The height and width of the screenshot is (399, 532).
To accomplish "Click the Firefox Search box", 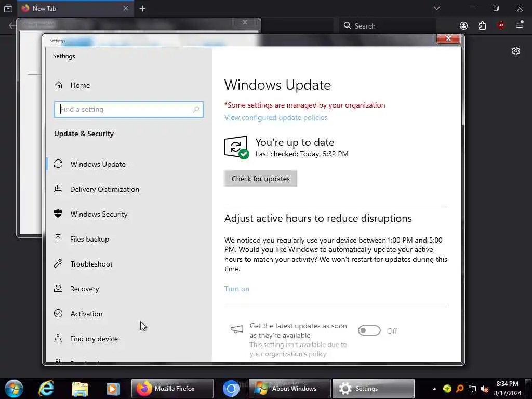I will point(388,26).
